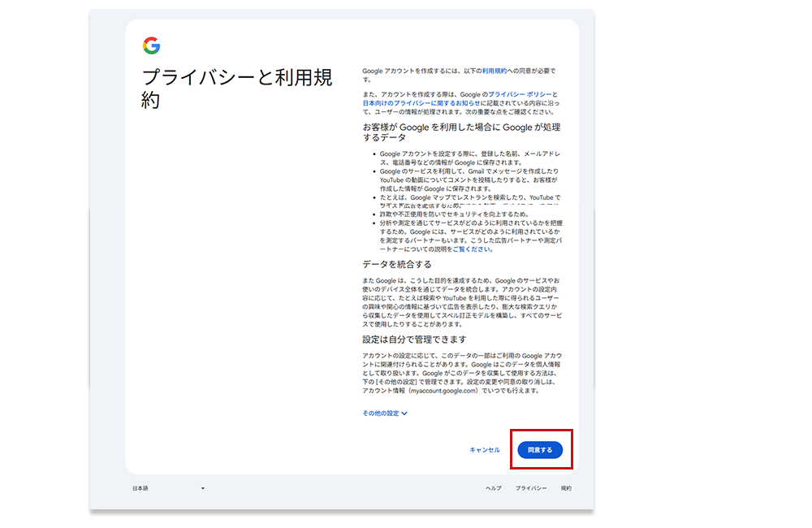
Task: Open the 規約 footer link
Action: point(566,488)
